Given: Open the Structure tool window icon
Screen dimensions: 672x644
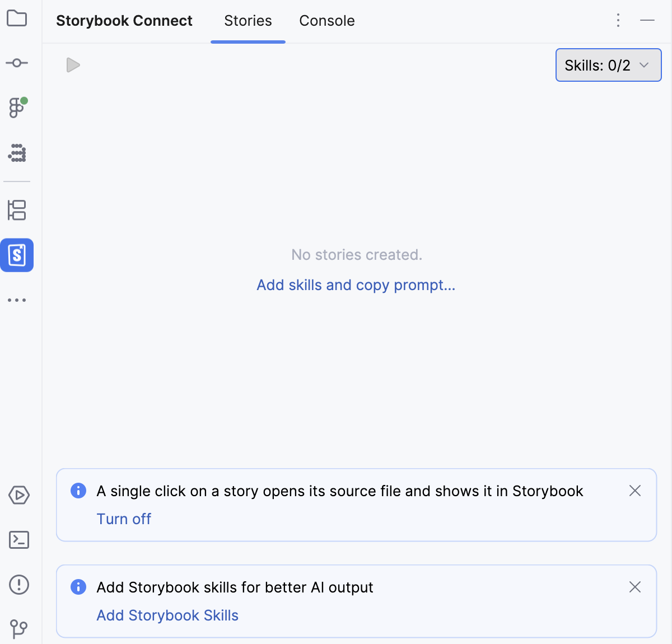Looking at the screenshot, I should coord(17,210).
